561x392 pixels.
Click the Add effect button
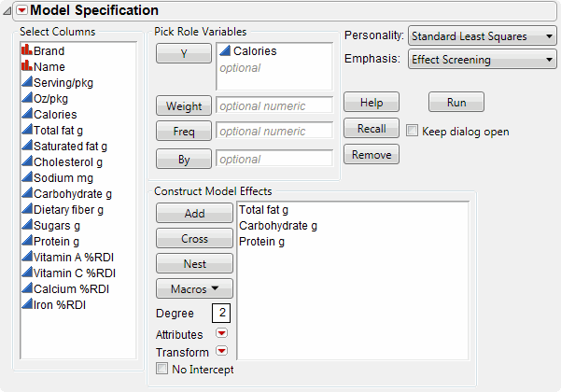point(194,214)
